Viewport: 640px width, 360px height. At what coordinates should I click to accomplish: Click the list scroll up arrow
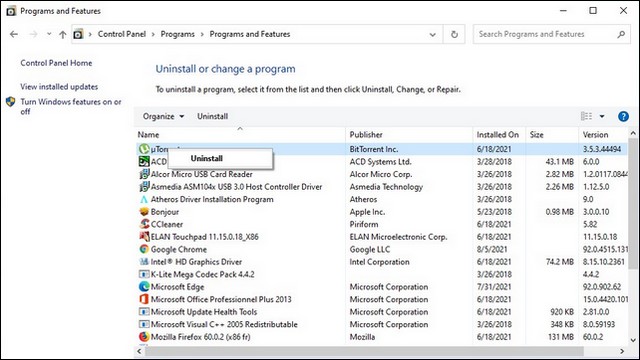[x=633, y=133]
